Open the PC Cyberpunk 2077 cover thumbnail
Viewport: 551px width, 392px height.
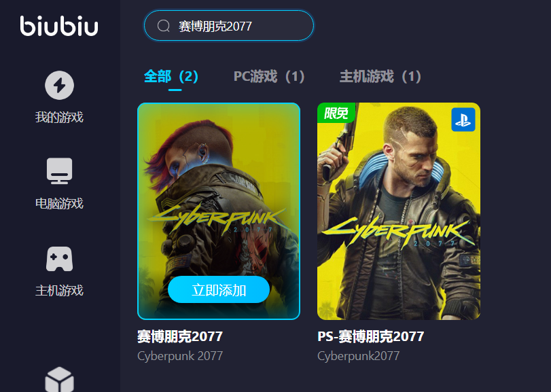point(219,211)
